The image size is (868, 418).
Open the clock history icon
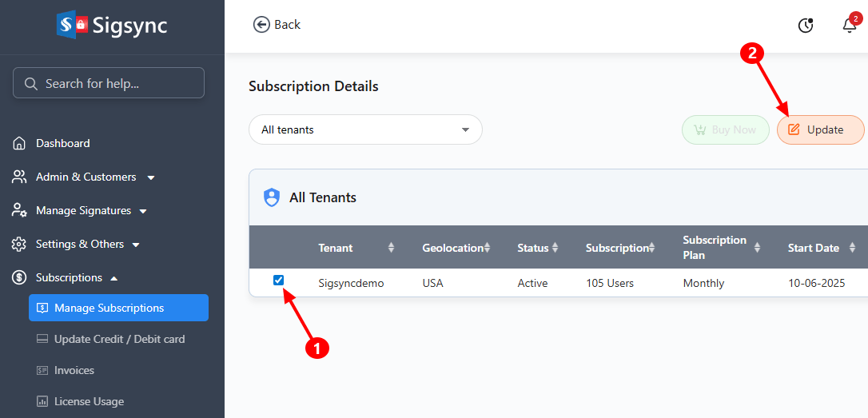tap(806, 26)
